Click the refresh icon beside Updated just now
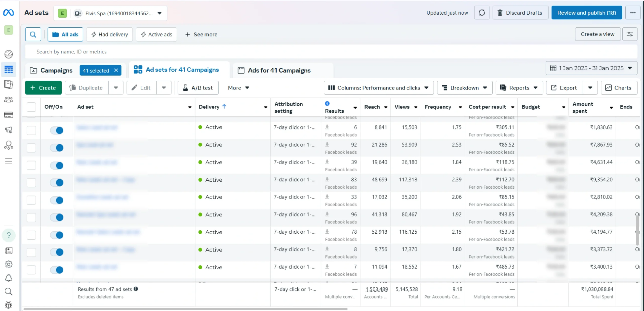Viewport: 644px width, 311px height. click(x=481, y=13)
